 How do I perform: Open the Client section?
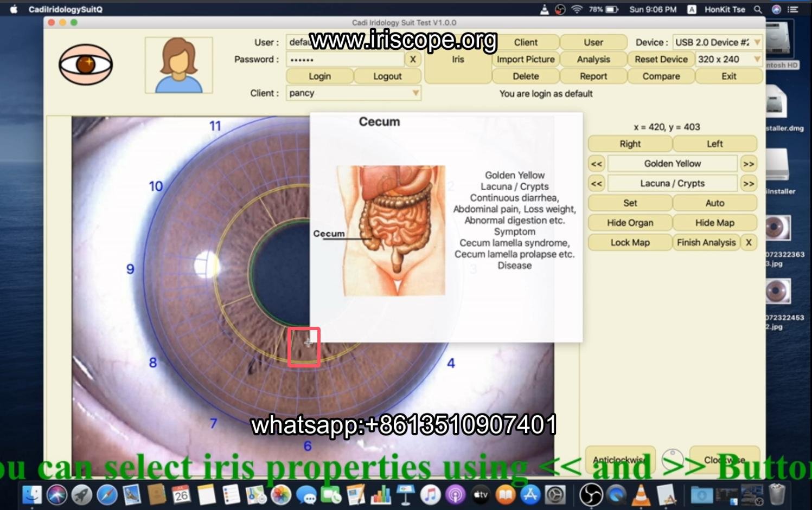click(x=526, y=42)
